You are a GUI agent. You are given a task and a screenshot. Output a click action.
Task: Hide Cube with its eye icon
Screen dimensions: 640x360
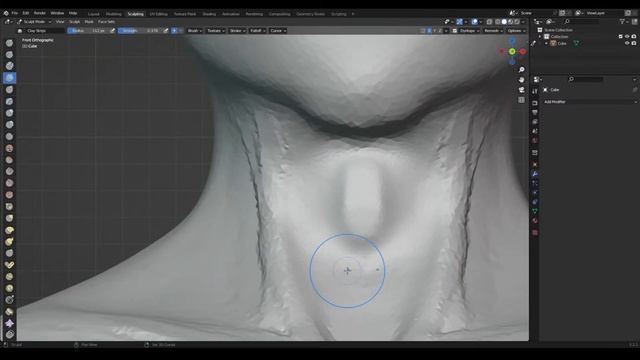627,43
